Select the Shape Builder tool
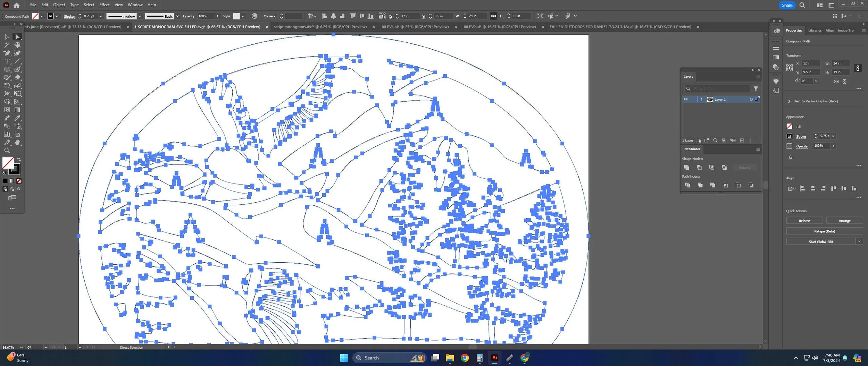Image resolution: width=868 pixels, height=366 pixels. (x=7, y=102)
